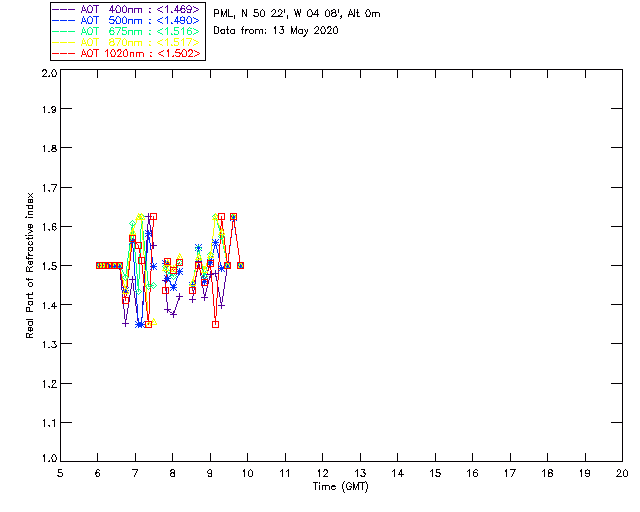
Task: Click the 5 tick label on the time axis
Action: 61,473
